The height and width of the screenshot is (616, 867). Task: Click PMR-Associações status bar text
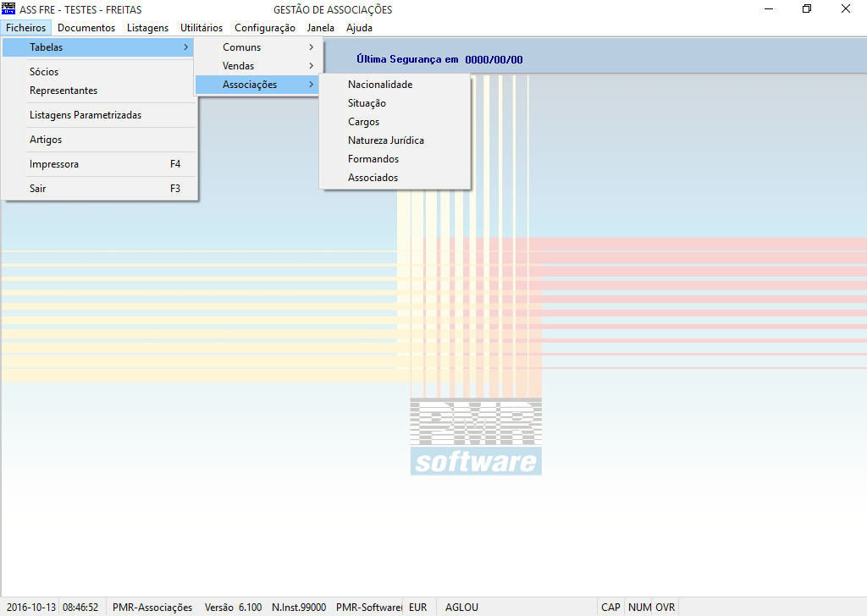click(152, 608)
